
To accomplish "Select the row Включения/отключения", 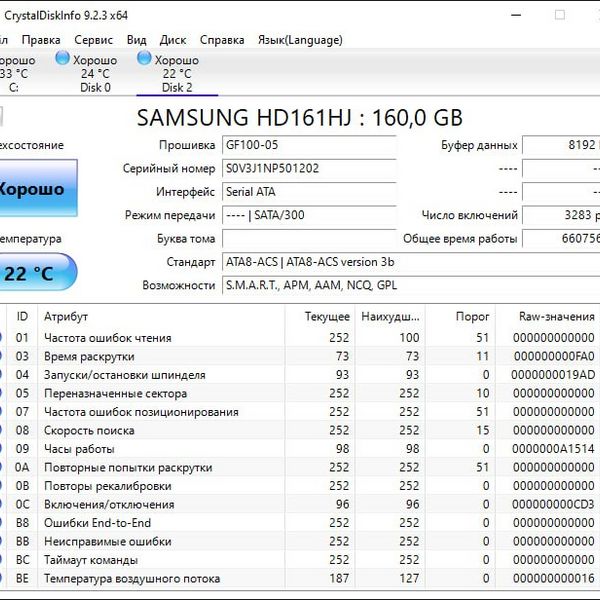I will click(300, 504).
